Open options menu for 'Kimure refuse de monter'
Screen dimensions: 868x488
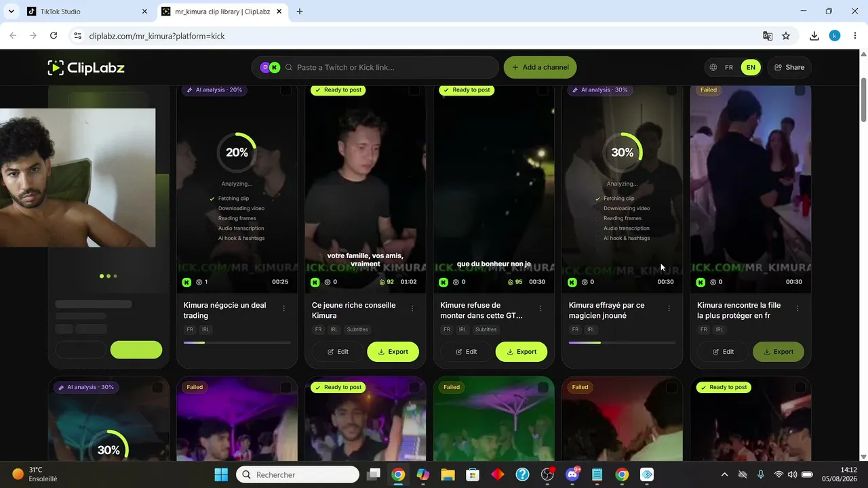[540, 308]
